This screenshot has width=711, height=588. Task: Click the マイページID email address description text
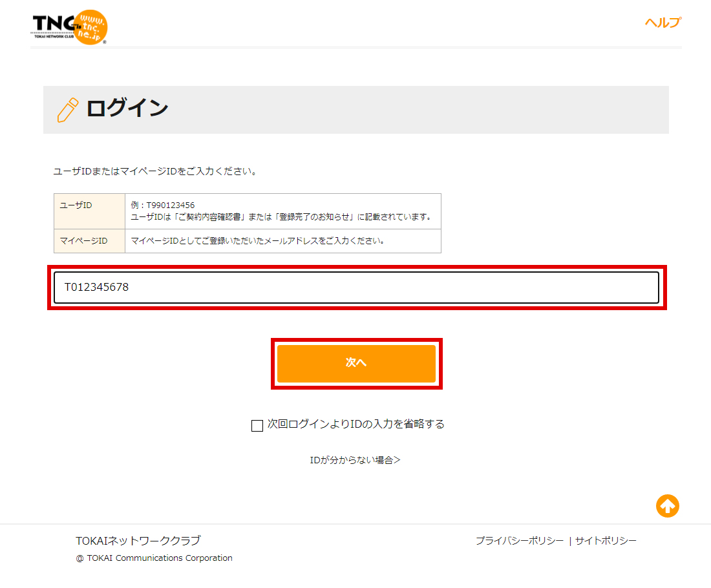click(x=258, y=241)
